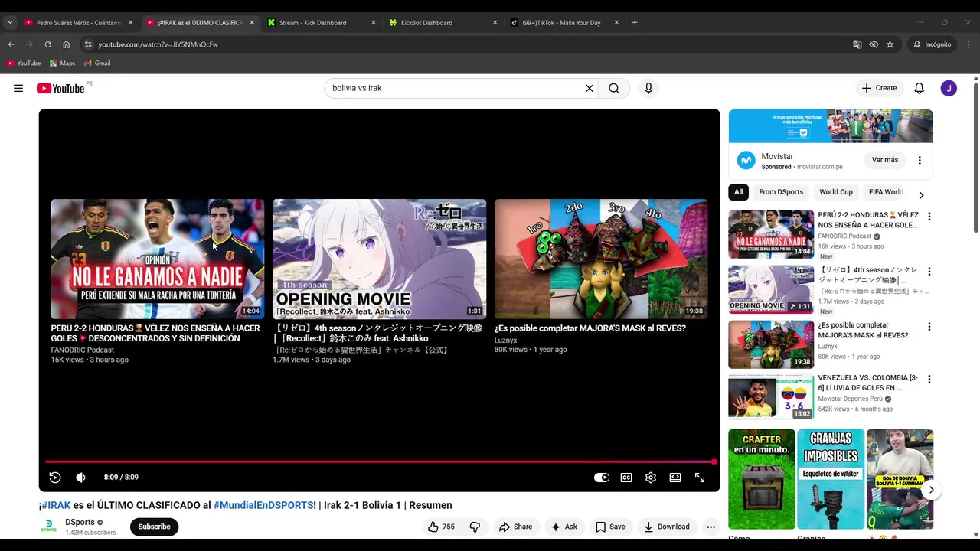Reload the page
980x551 pixels.
coord(47,44)
